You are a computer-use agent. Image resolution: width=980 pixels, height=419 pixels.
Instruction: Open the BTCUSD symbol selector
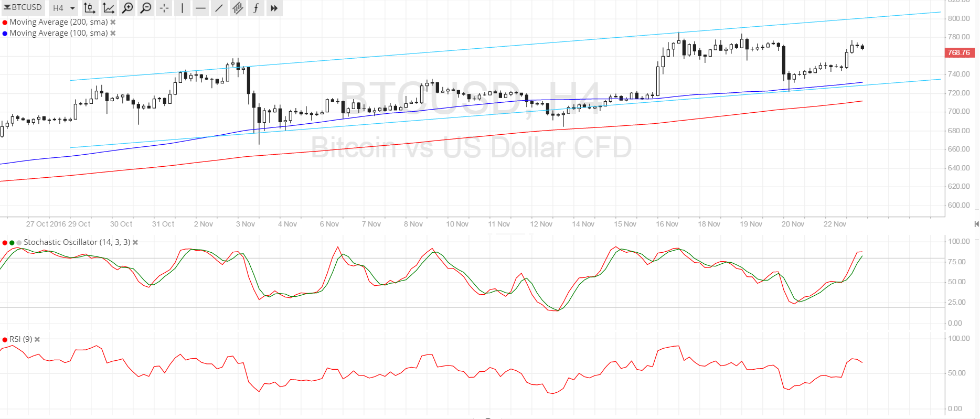coord(23,7)
